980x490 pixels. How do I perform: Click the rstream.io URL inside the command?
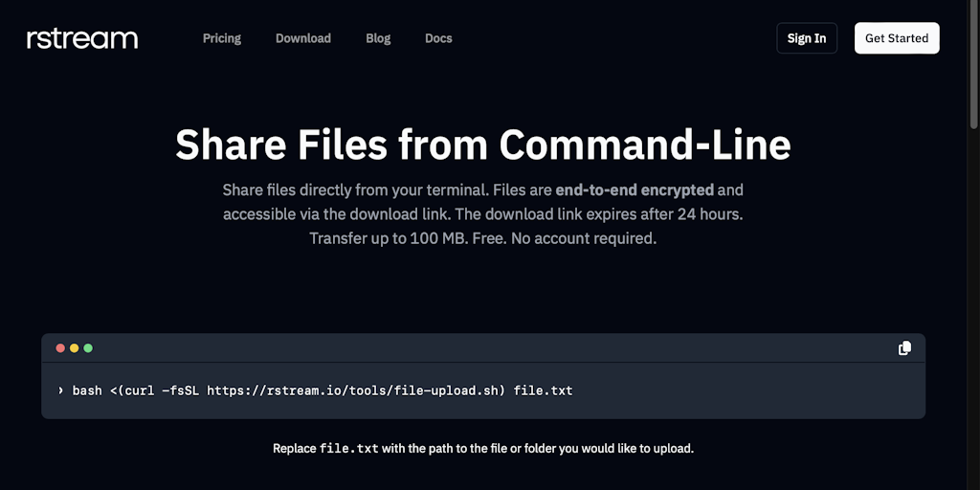coord(354,390)
